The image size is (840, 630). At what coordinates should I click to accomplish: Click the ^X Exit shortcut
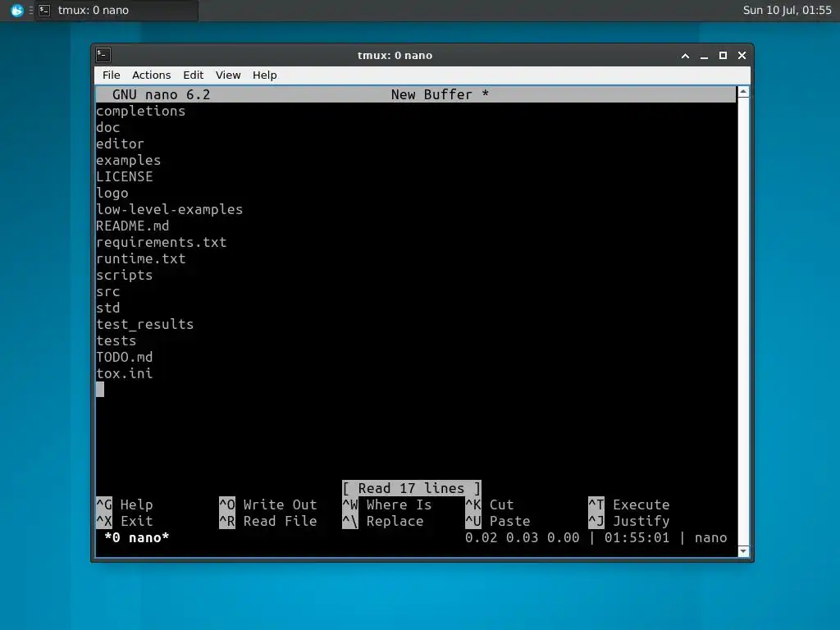tap(125, 521)
